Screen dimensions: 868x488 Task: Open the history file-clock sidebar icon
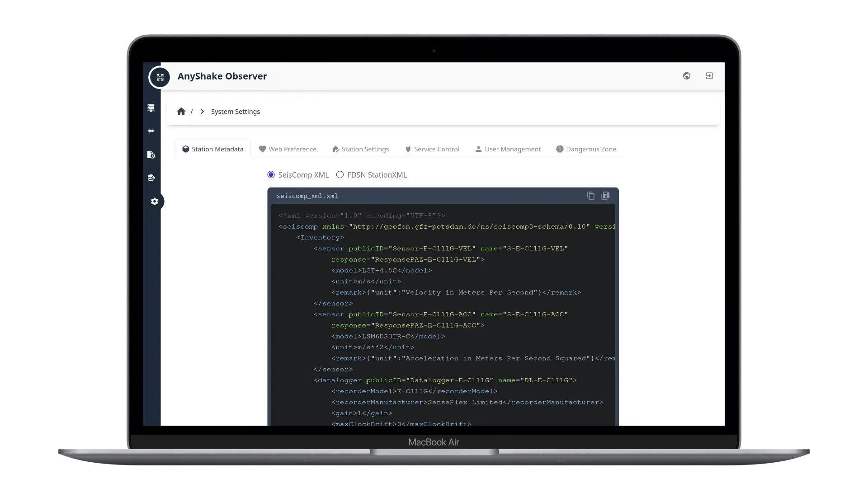point(151,155)
